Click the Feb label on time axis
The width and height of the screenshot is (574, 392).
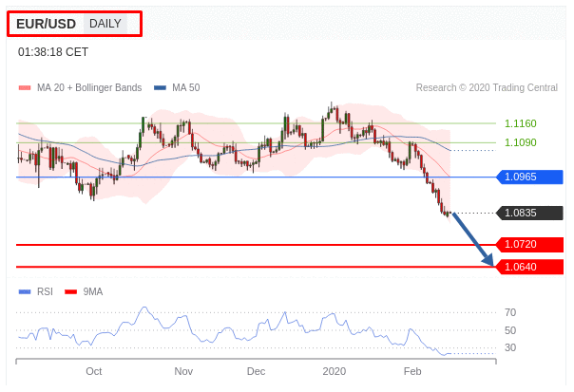click(x=412, y=371)
